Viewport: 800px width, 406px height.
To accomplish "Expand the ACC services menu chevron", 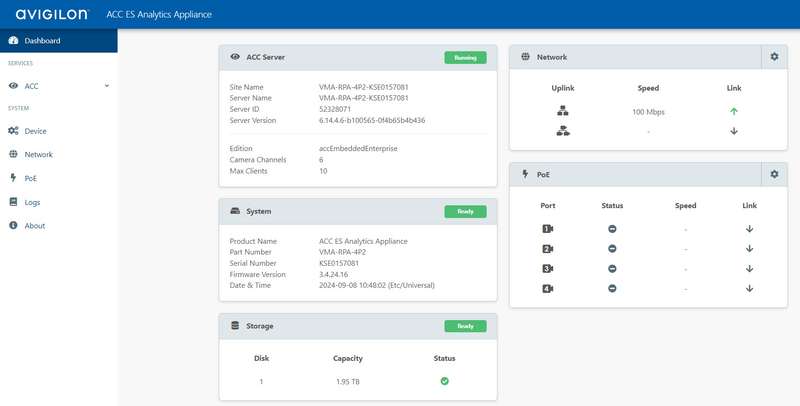I will (x=107, y=86).
